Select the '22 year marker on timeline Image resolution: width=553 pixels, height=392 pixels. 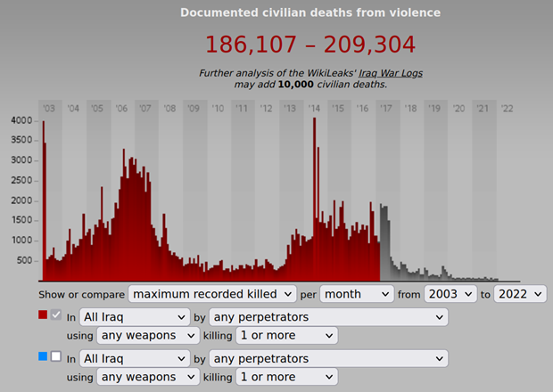pos(507,109)
